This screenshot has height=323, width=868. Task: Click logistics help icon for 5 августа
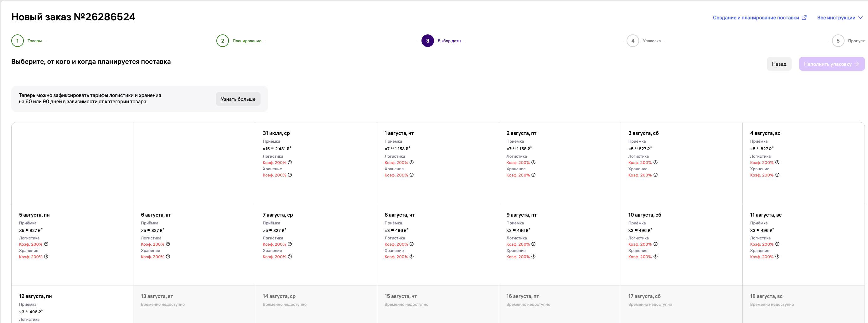point(46,244)
